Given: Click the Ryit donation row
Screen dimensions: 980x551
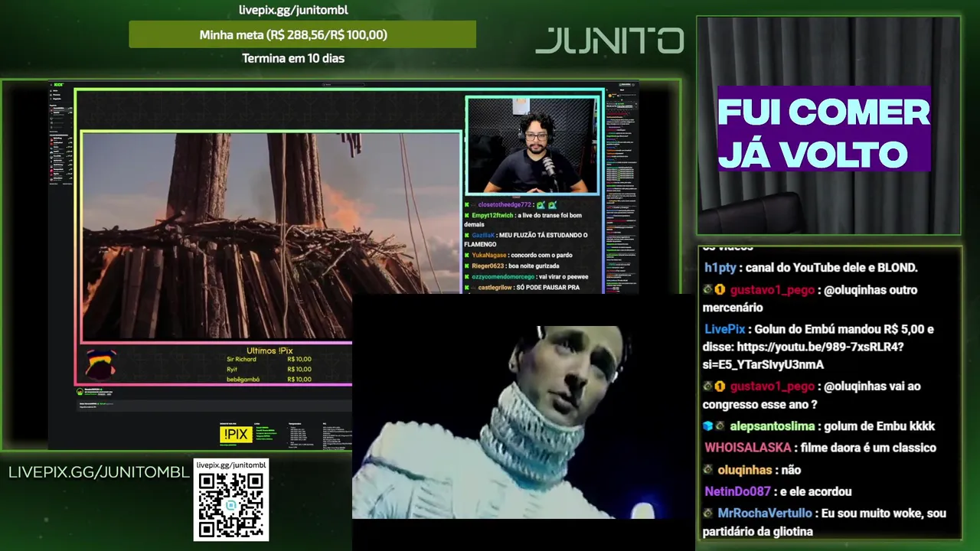Looking at the screenshot, I should click(269, 369).
